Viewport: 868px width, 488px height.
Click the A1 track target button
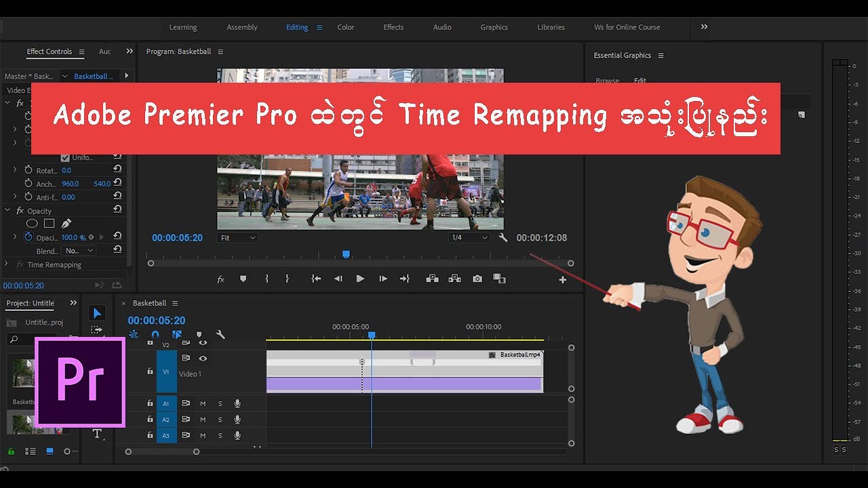tap(166, 403)
